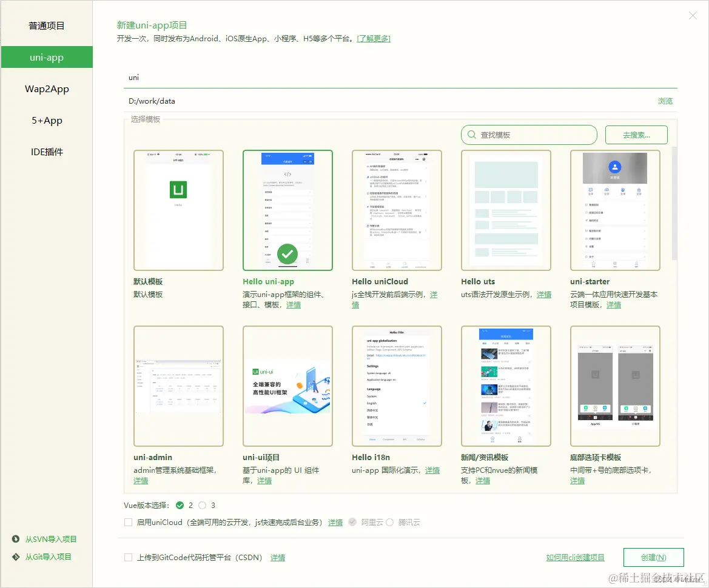Select the 阿里云 radio option

click(352, 522)
